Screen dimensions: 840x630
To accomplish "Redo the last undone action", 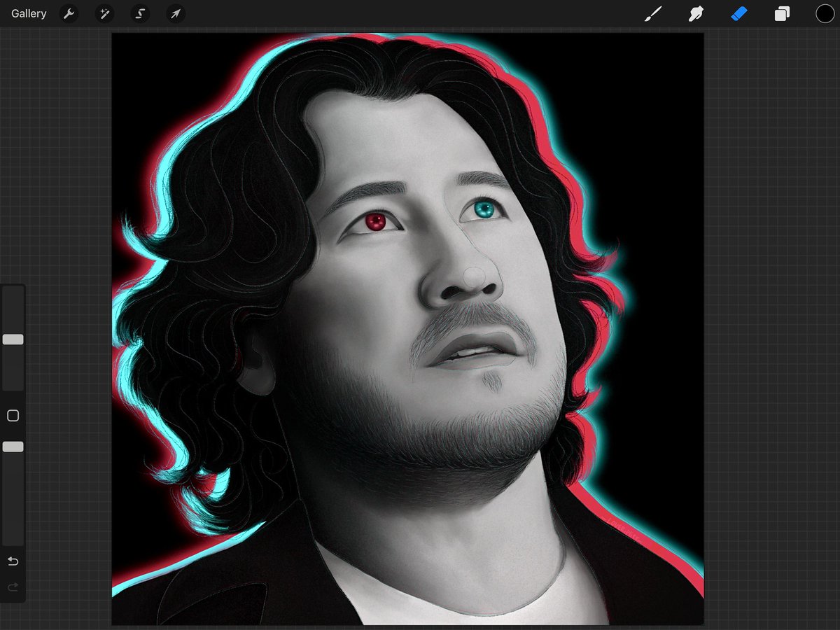I will (13, 587).
